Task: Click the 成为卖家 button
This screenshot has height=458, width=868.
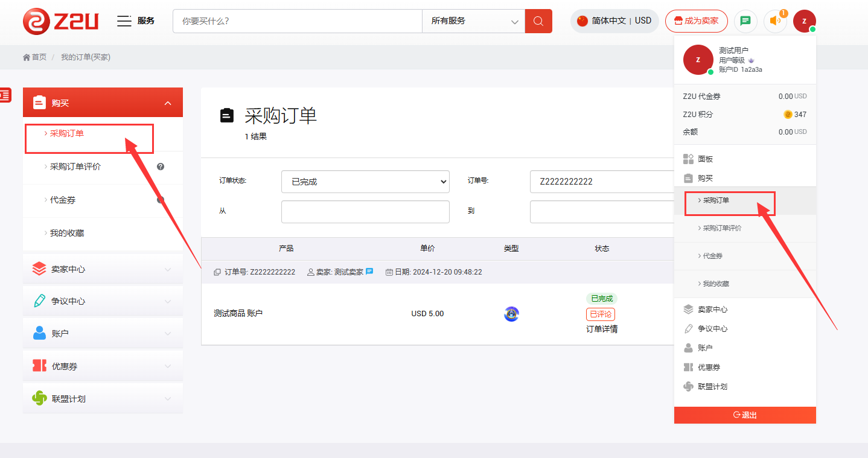Action: (696, 21)
